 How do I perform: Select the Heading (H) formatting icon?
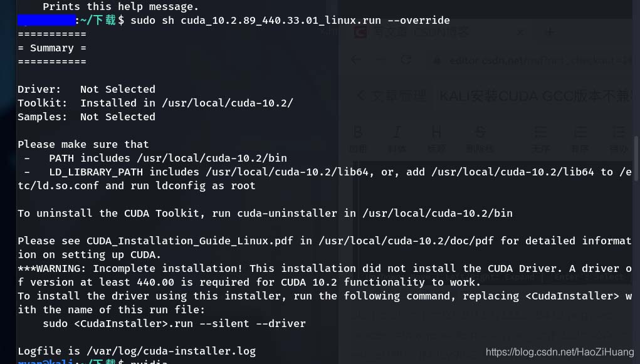pos(436,132)
